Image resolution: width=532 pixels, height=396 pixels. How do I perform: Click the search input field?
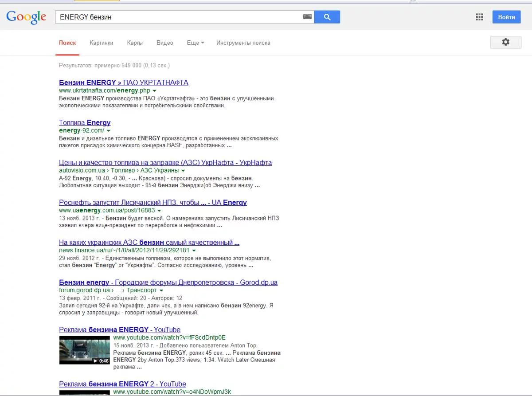[x=177, y=17]
